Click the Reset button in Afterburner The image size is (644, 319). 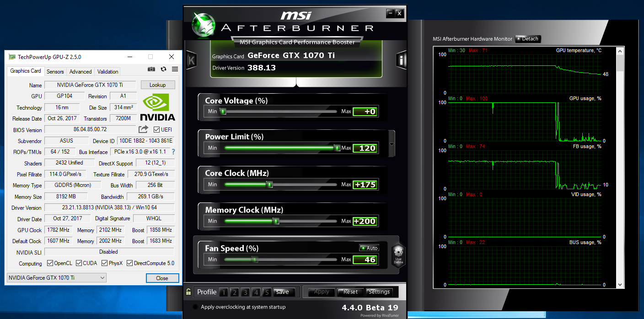[x=351, y=292]
